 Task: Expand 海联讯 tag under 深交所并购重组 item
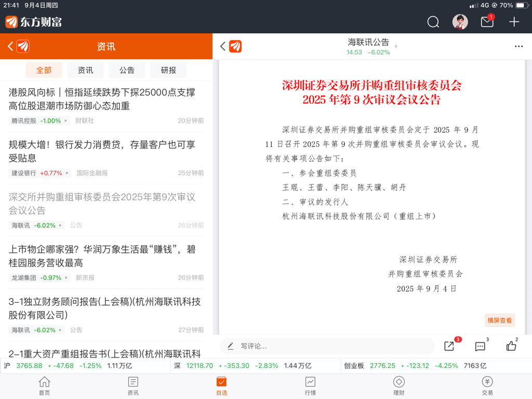36,225
